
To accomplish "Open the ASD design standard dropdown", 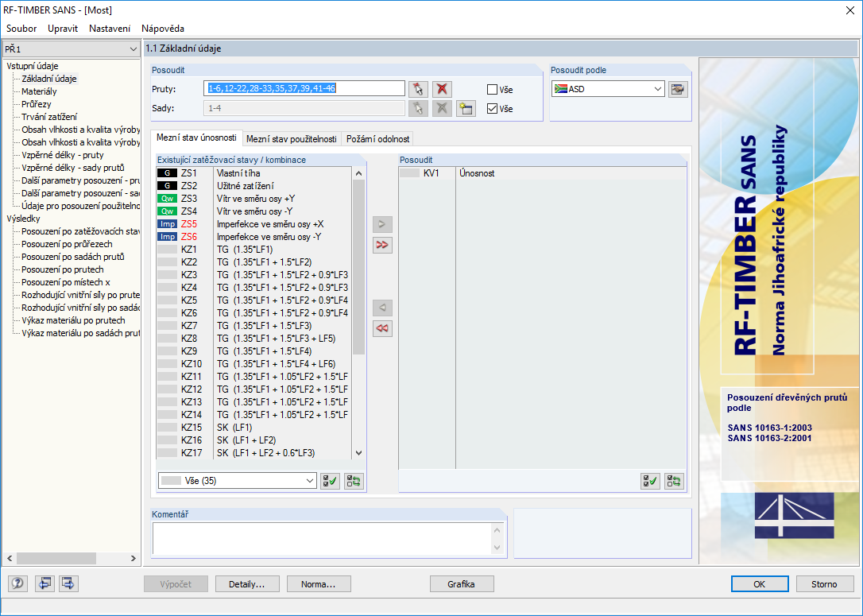I will (608, 89).
